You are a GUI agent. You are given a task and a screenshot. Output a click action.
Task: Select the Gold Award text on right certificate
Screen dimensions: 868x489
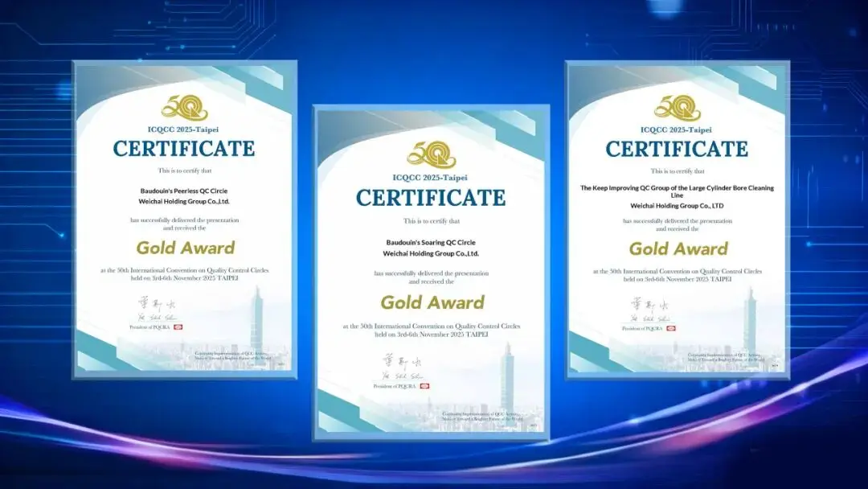pyautogui.click(x=678, y=249)
